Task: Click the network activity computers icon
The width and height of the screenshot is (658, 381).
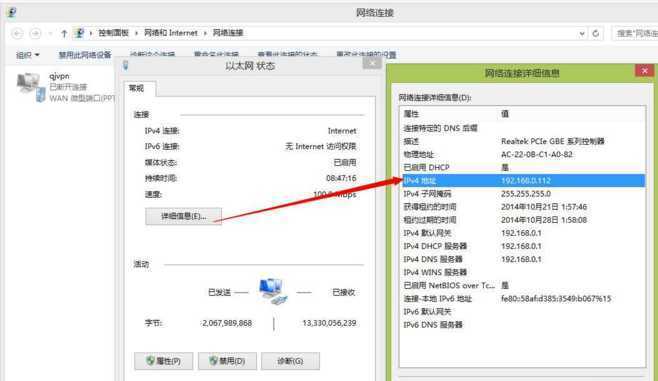Action: (x=273, y=291)
